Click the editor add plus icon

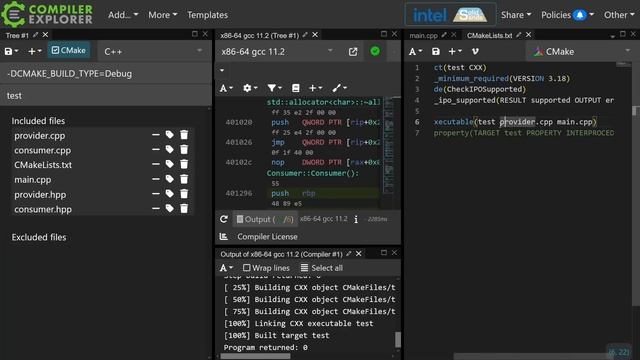tap(455, 51)
